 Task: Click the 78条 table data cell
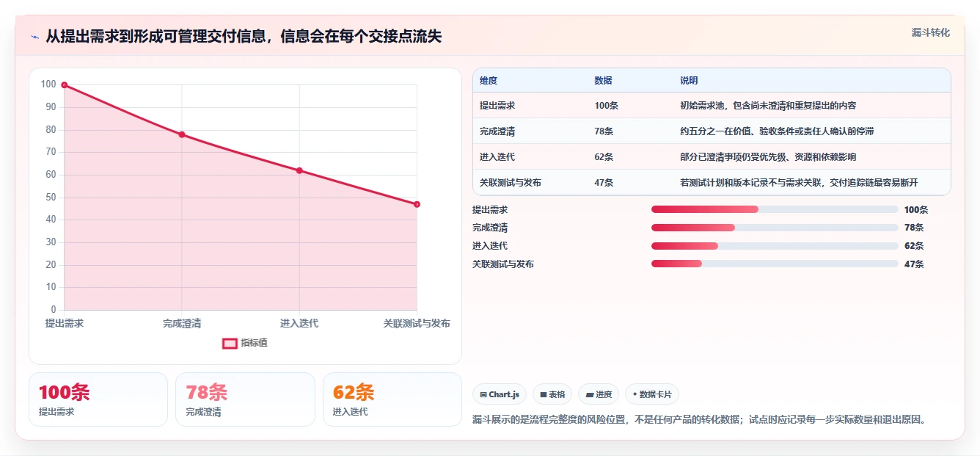pos(604,131)
